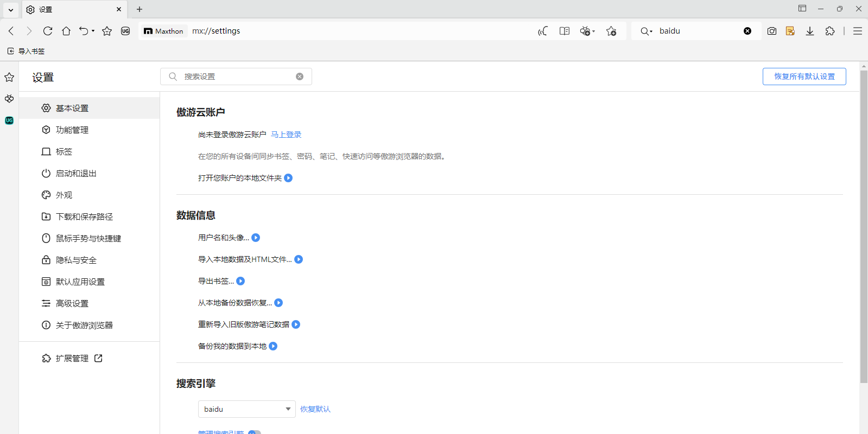The height and width of the screenshot is (434, 868).
Task: Click the home button in toolbar
Action: 66,31
